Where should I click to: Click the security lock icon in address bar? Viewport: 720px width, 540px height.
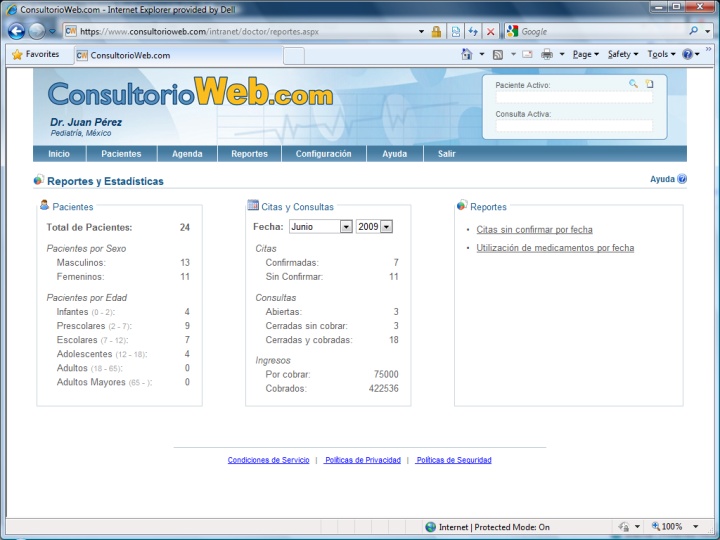(x=436, y=32)
